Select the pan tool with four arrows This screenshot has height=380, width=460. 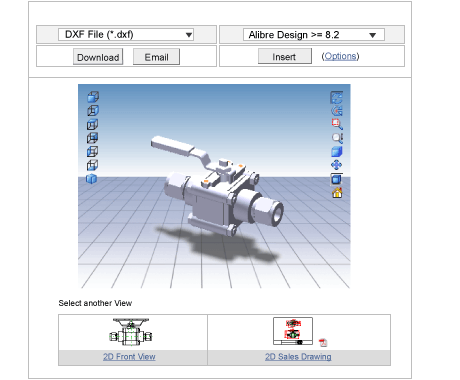[x=336, y=165]
